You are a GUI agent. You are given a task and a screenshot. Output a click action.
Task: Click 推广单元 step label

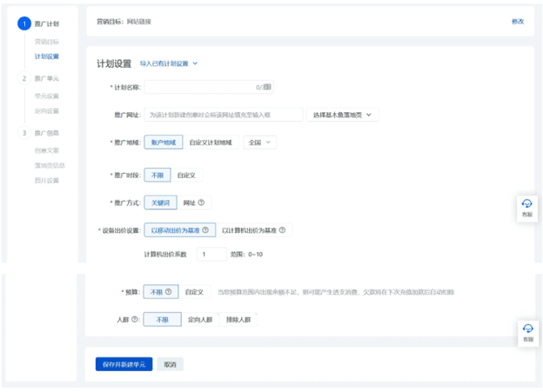point(47,78)
